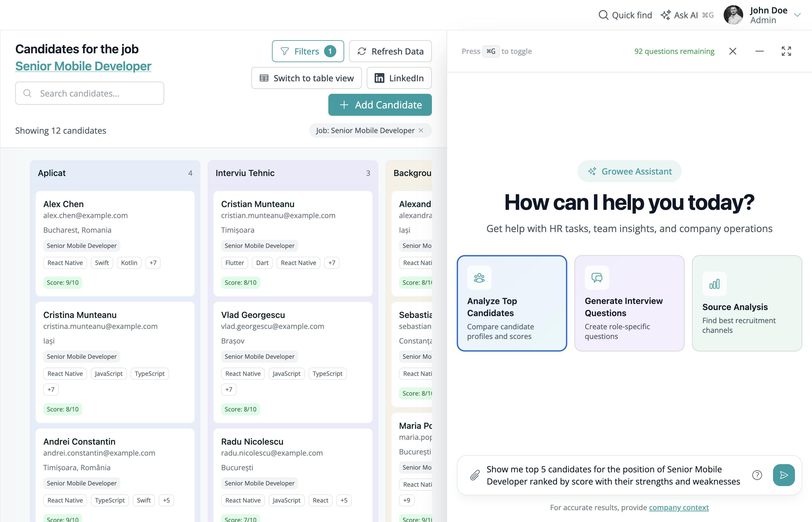812x522 pixels.
Task: Select Generate Interview Questions card
Action: click(629, 303)
